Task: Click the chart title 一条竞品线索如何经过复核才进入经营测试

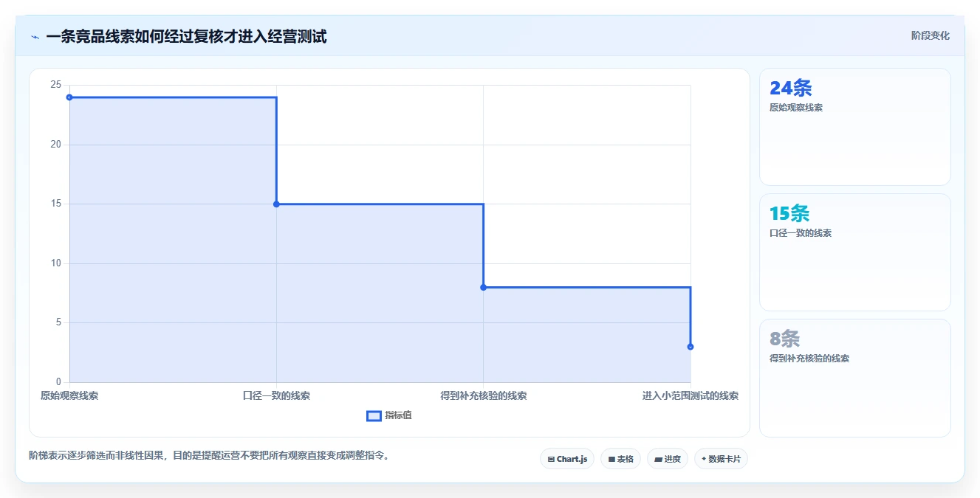Action: [186, 36]
